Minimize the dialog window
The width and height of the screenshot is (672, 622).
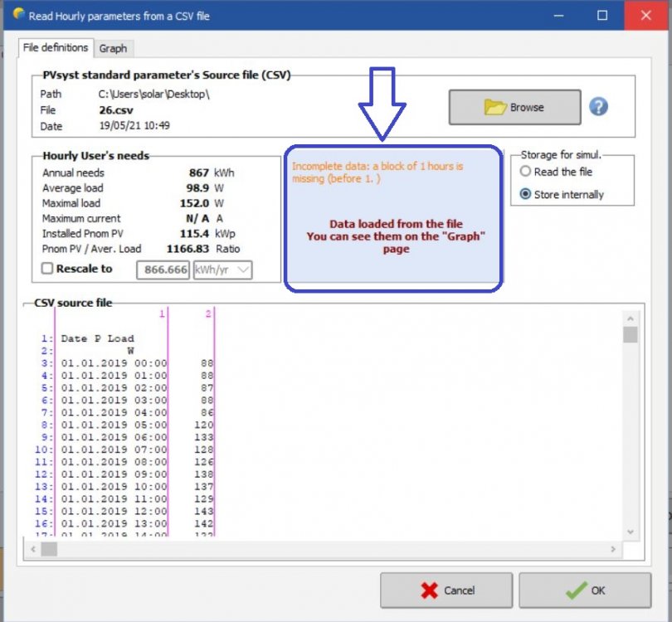tap(564, 15)
